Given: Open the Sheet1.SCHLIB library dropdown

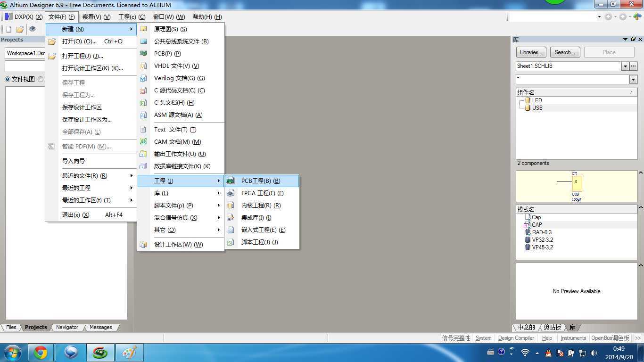Looking at the screenshot, I should (625, 66).
